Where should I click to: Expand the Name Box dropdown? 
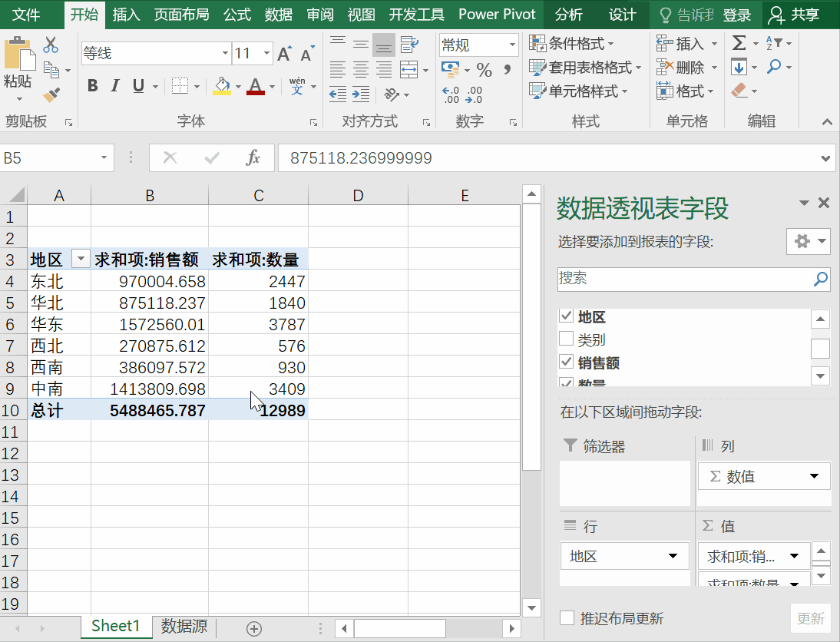(104, 157)
